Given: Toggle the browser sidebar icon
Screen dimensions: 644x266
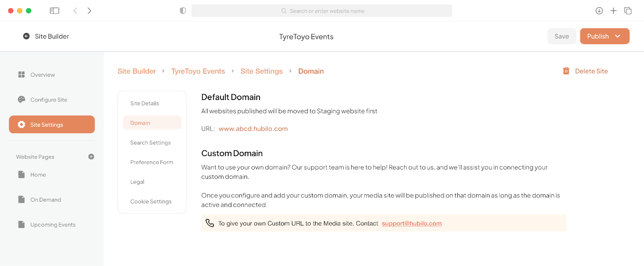Looking at the screenshot, I should 54,11.
